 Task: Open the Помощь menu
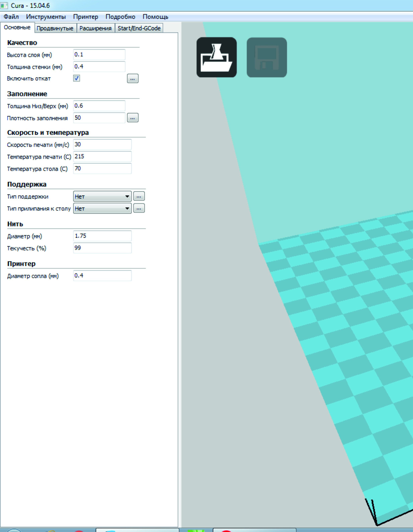(x=155, y=17)
